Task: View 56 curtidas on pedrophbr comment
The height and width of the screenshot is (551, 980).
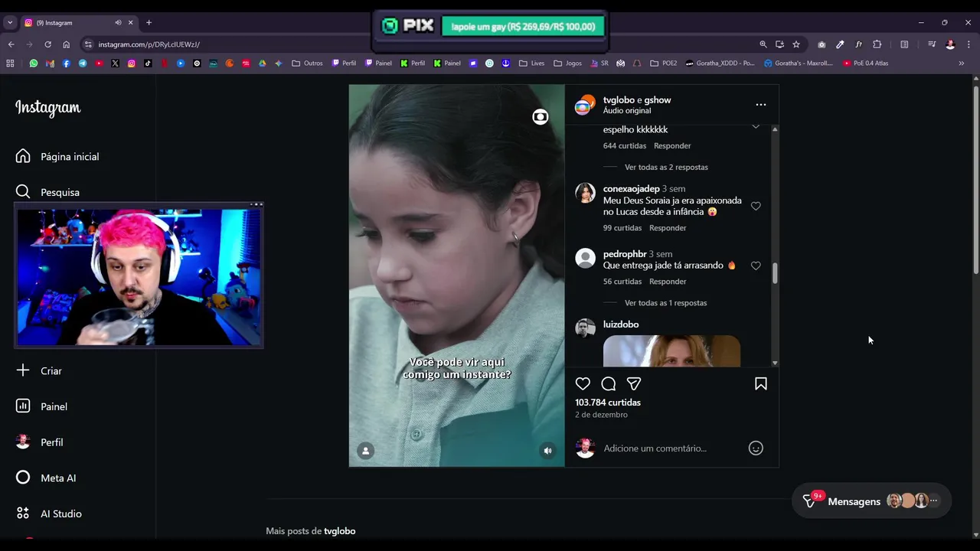Action: 622,282
